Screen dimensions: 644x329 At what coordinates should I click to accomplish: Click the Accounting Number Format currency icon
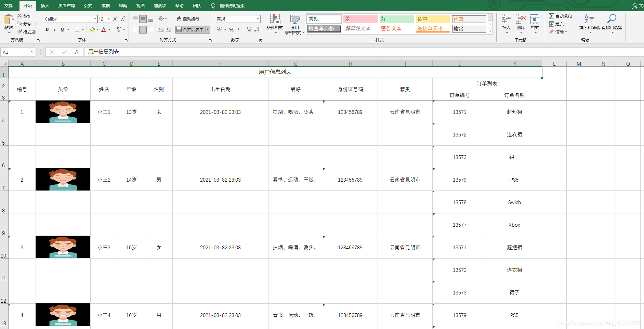[x=220, y=29]
